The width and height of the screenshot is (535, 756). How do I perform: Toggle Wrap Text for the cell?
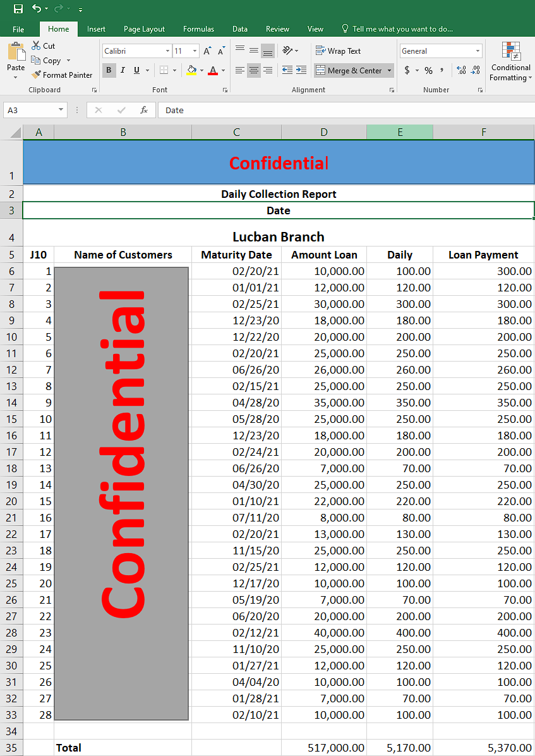338,51
